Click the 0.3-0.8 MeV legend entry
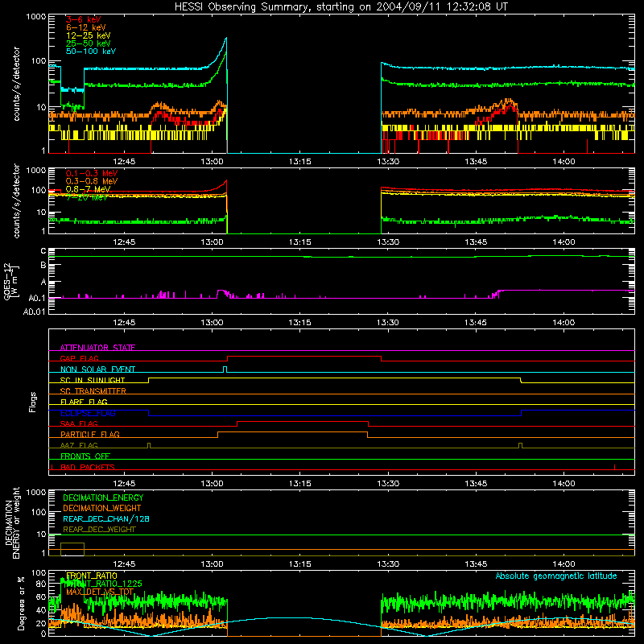The height and width of the screenshot is (644, 644). (x=92, y=181)
